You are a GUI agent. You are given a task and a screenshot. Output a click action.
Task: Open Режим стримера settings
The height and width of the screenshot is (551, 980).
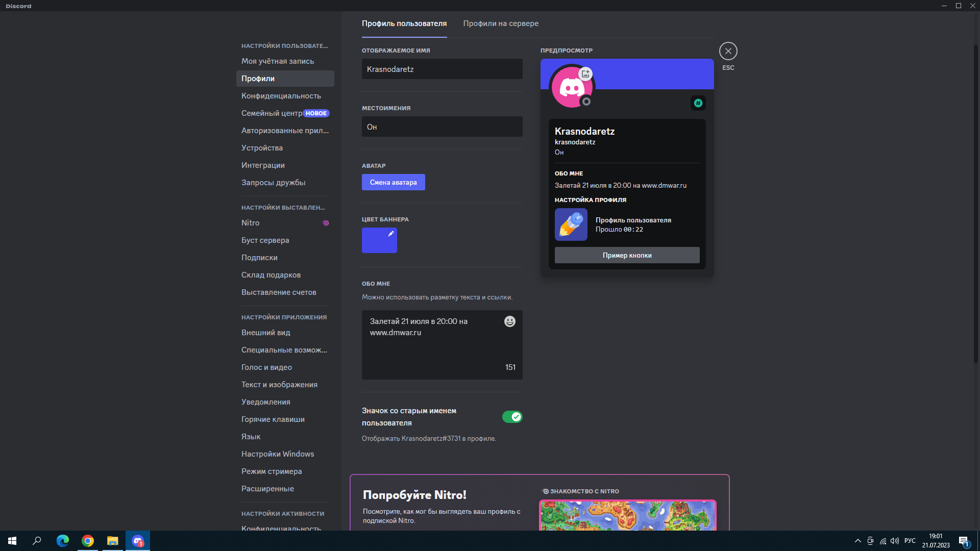tap(285, 471)
